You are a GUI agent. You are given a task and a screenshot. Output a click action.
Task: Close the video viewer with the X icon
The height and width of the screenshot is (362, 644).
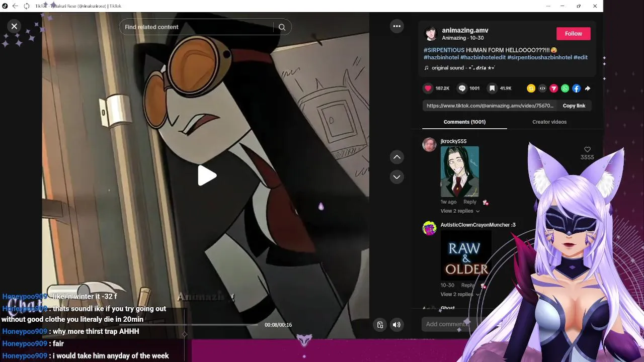coord(14,26)
